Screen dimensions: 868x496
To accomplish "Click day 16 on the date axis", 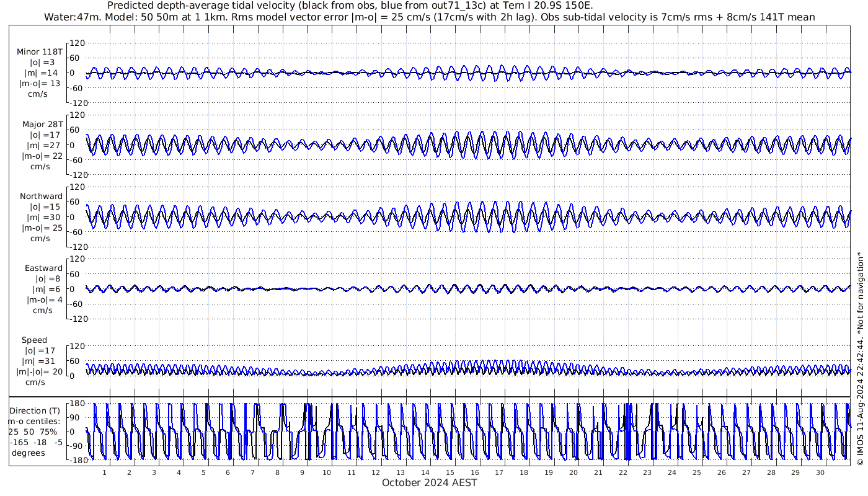I will (474, 472).
